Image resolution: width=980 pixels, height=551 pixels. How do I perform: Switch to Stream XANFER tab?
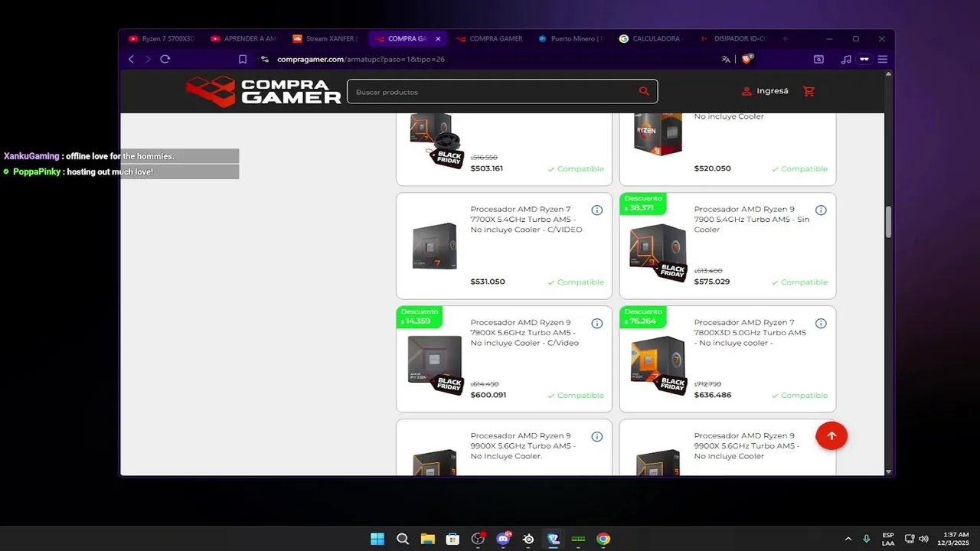coord(325,39)
